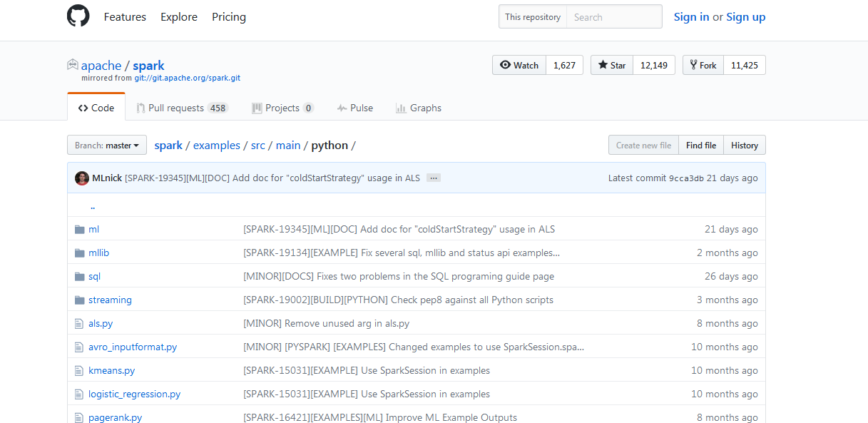Open Remove unused arg in als.py commit

pyautogui.click(x=326, y=323)
